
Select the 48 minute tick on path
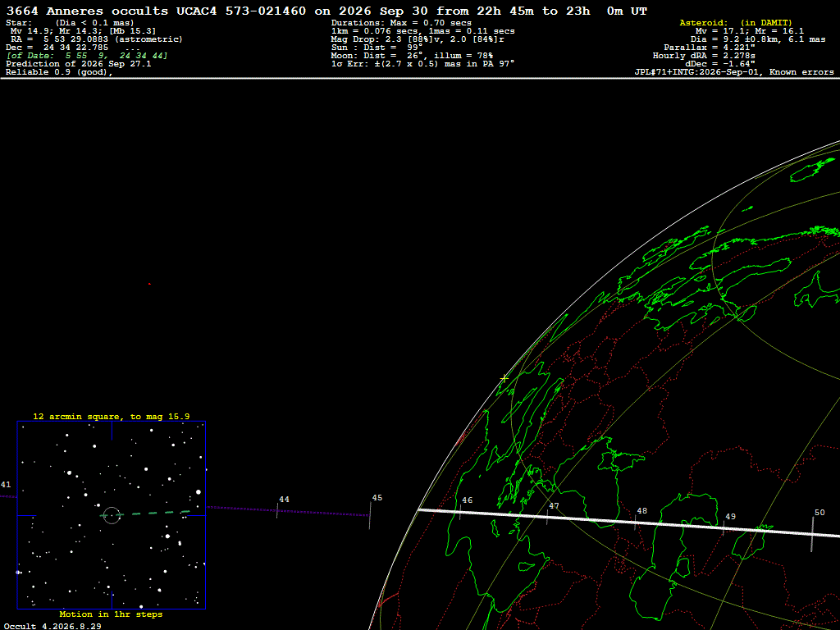point(635,523)
